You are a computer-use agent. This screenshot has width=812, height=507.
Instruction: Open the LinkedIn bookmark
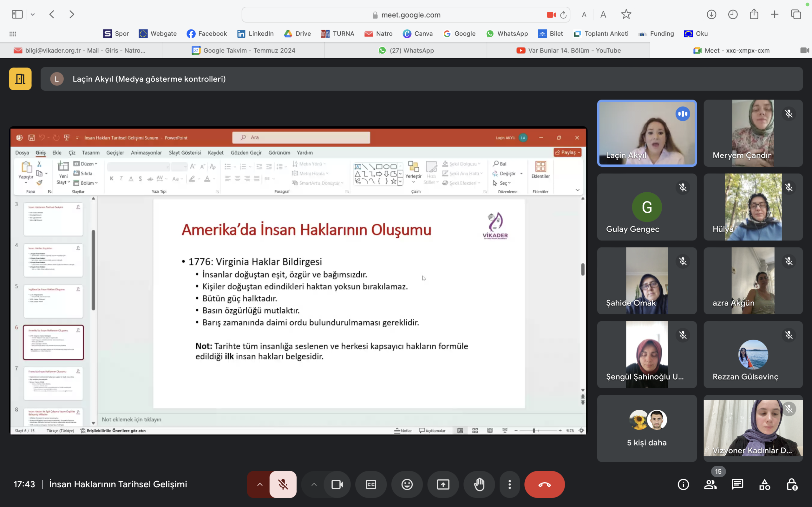[x=255, y=34]
